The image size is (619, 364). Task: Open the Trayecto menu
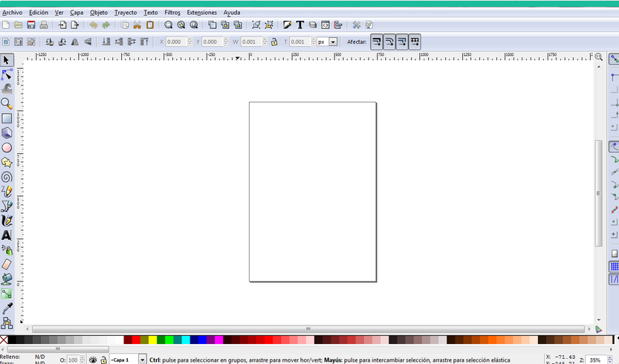click(x=125, y=13)
